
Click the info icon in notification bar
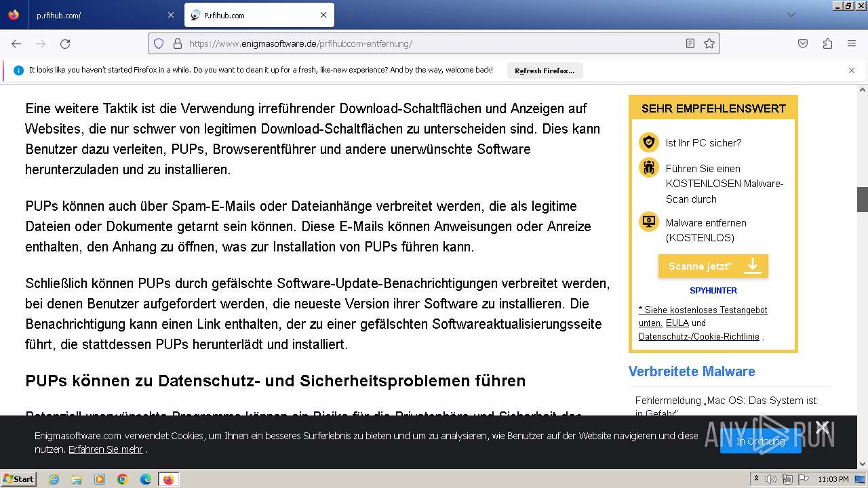click(18, 70)
